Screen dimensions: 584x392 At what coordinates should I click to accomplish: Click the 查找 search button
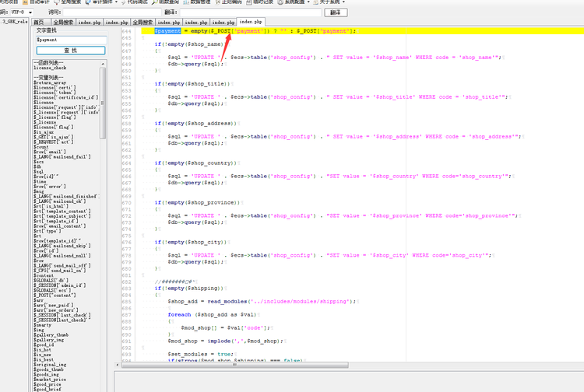coord(70,51)
